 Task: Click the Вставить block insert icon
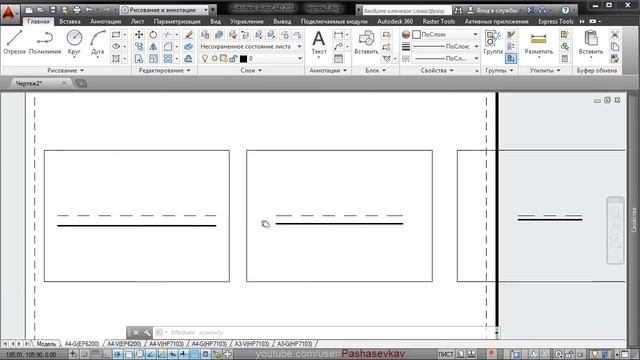(x=366, y=42)
